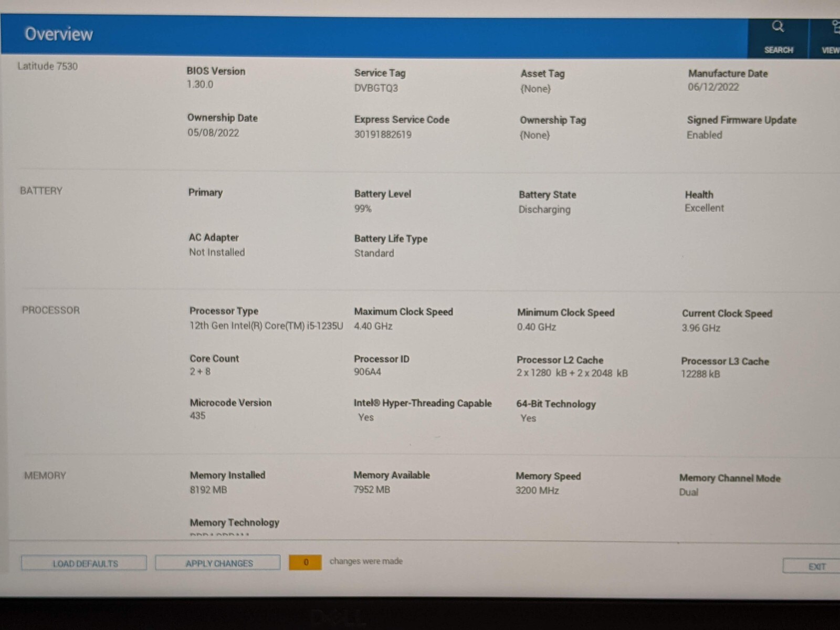Viewport: 840px width, 630px height.
Task: Click Memory Available 7952 MB
Action: coord(372,490)
